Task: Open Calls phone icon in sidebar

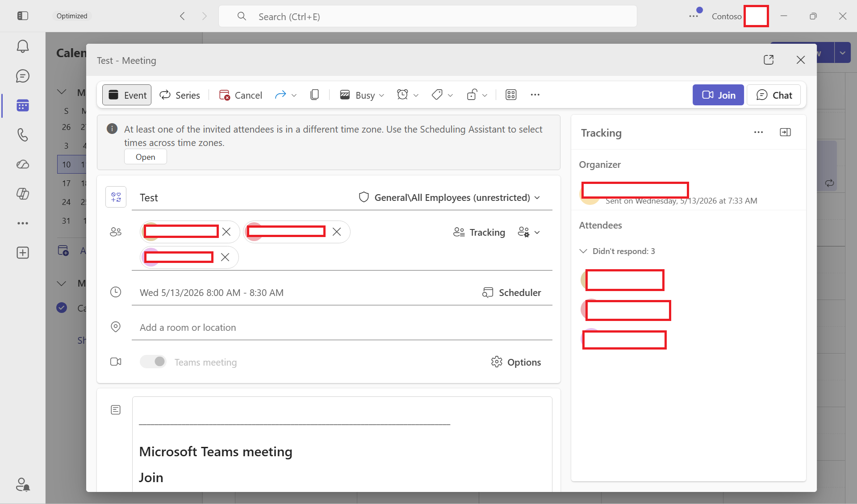Action: tap(23, 135)
